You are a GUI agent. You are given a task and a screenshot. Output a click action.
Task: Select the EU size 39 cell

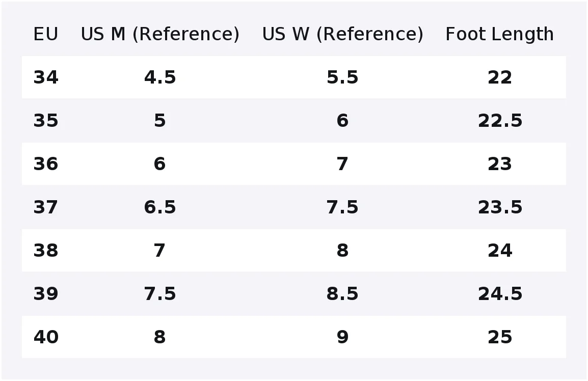pyautogui.click(x=46, y=293)
